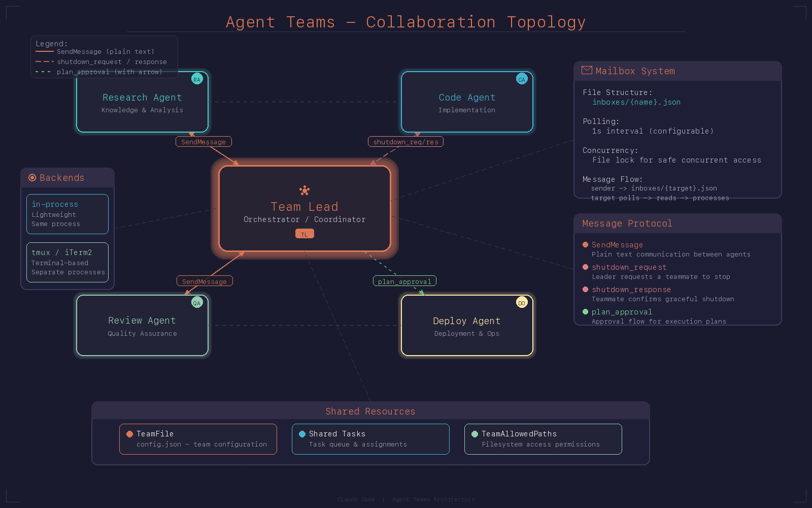This screenshot has height=508, width=812.
Task: Select the Shared Tasks card
Action: pyautogui.click(x=370, y=438)
